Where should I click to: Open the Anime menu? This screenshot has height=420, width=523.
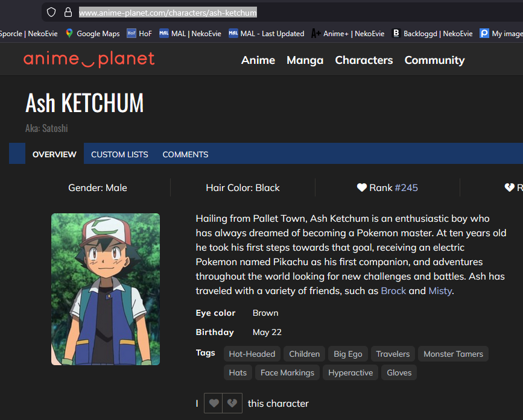click(x=258, y=60)
